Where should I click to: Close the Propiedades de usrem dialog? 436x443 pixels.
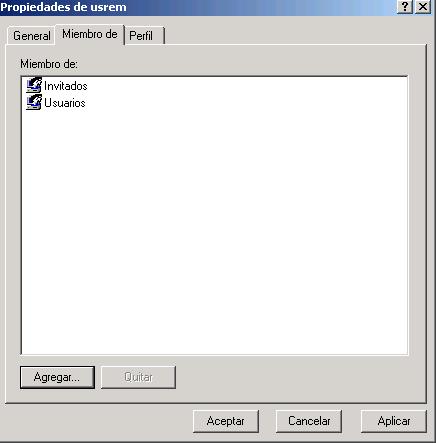pos(423,6)
